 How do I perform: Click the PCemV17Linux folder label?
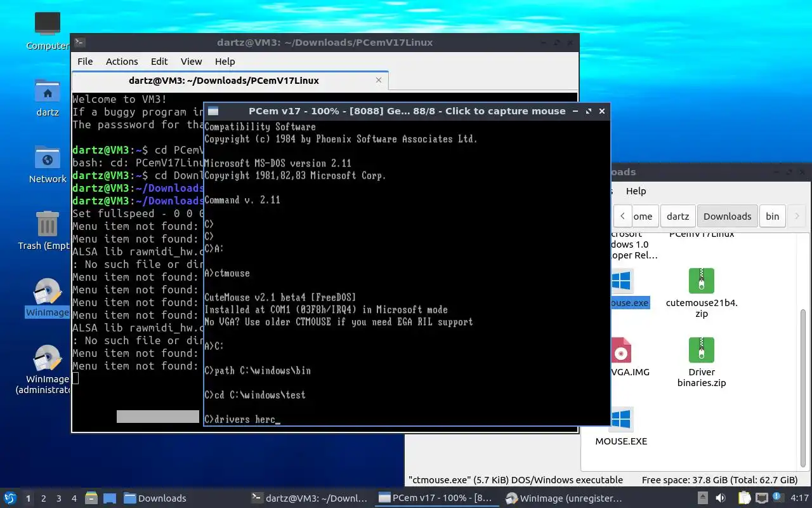(x=702, y=234)
